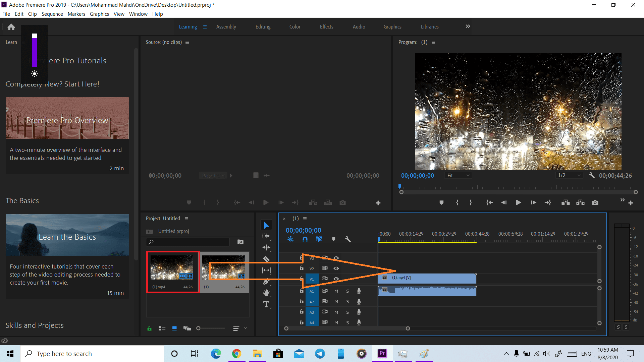Open the Sequence menu
The height and width of the screenshot is (362, 644).
click(52, 14)
